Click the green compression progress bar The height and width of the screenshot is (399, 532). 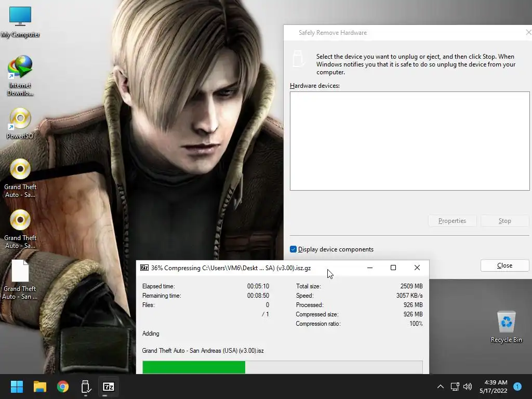pos(283,367)
